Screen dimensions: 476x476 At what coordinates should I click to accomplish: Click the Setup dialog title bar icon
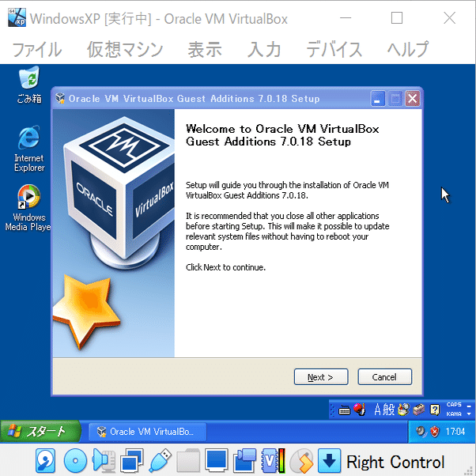[60, 98]
